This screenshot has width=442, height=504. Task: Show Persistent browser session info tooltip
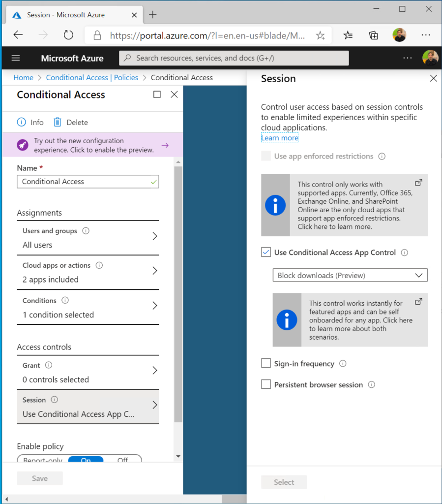371,385
